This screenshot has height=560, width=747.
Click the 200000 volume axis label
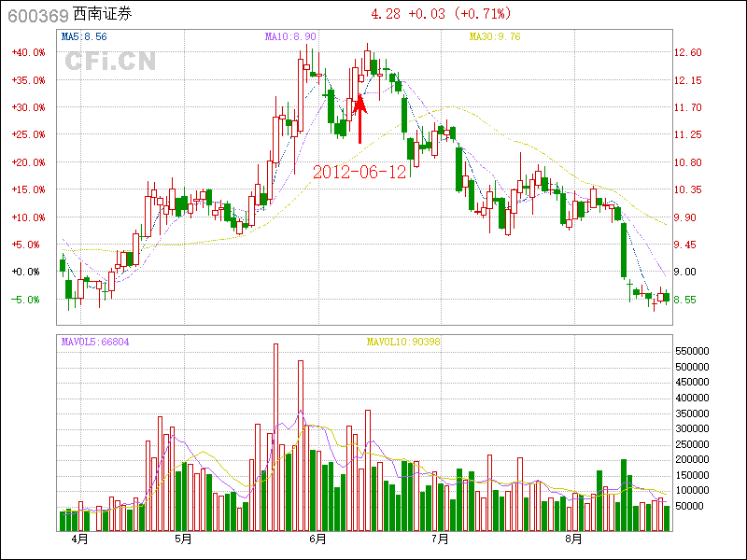pos(692,459)
